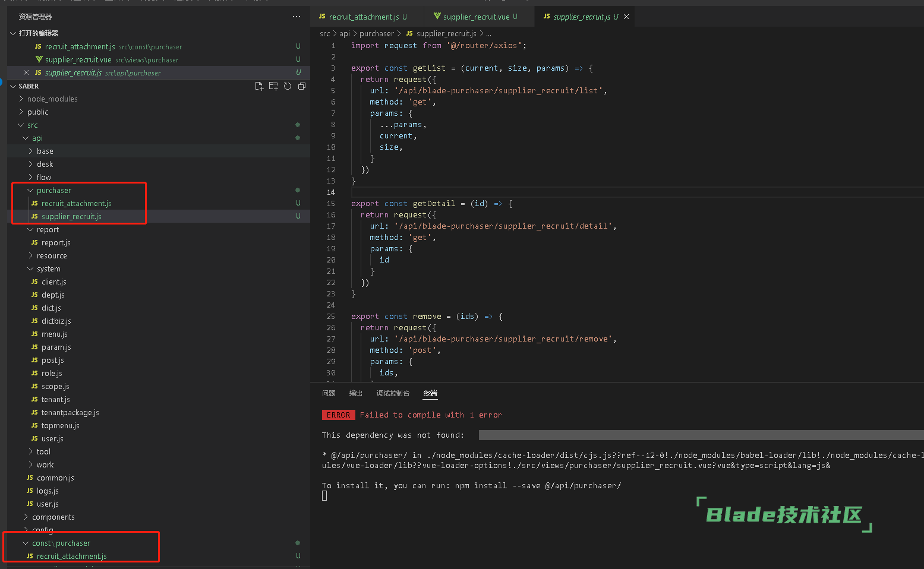Click the New Folder icon in SABER header
This screenshot has width=924, height=569.
tap(273, 86)
